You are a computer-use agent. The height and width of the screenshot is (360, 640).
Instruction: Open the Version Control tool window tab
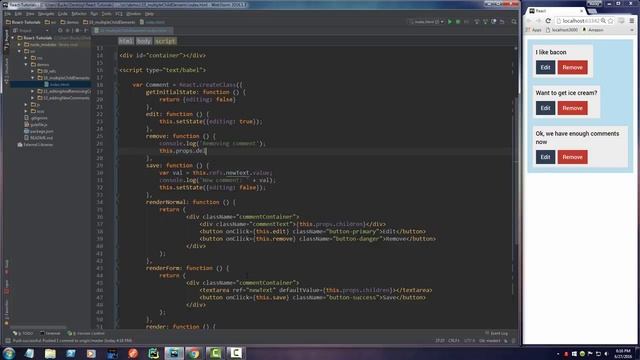pos(86,333)
